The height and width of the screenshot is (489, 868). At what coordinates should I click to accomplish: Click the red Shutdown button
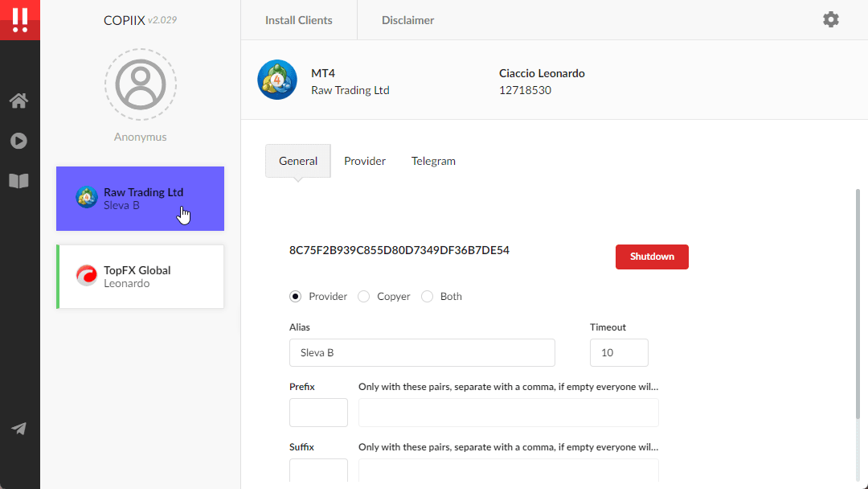coord(652,257)
